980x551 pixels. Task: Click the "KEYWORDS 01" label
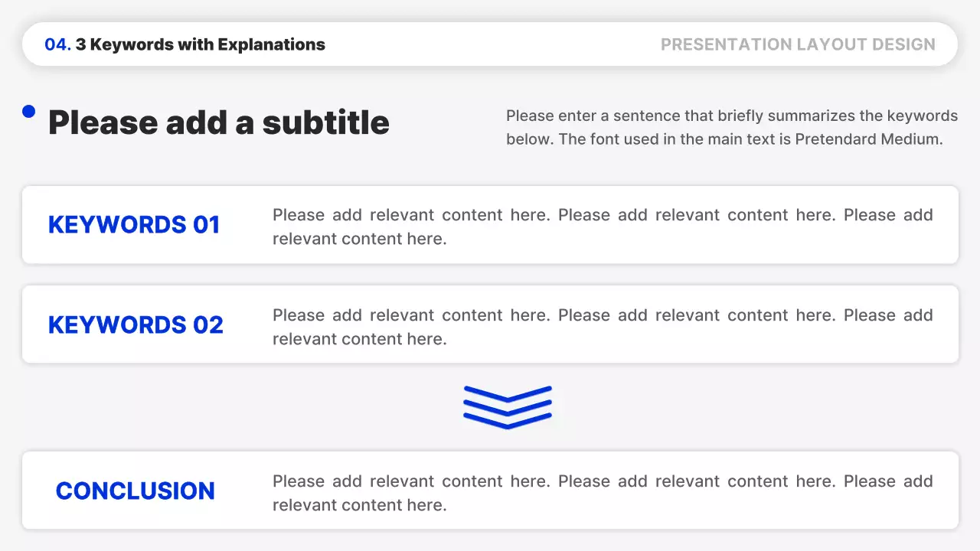point(134,224)
